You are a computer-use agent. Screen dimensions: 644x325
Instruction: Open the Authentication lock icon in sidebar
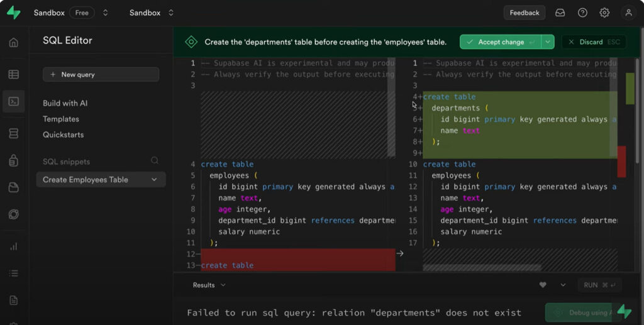click(x=13, y=161)
